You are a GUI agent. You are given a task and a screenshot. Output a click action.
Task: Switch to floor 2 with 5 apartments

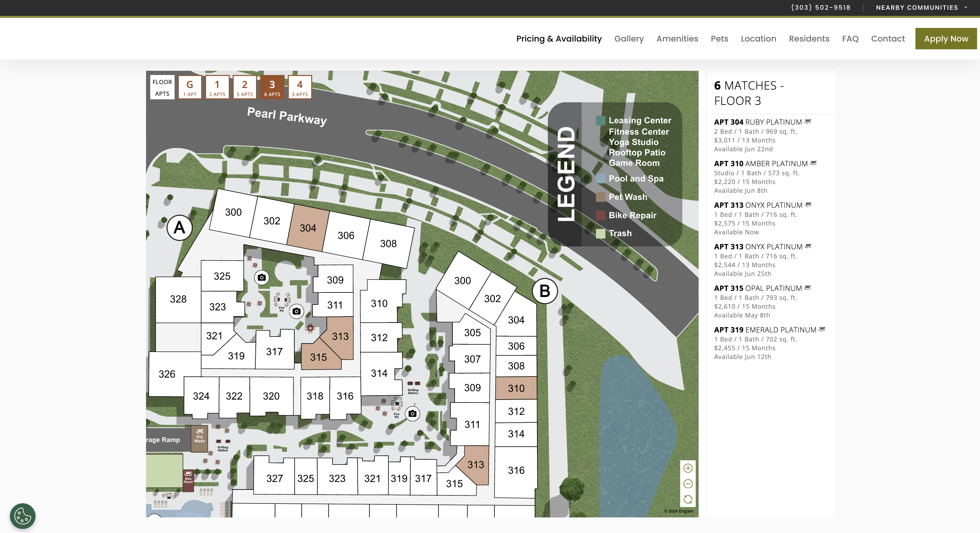[245, 88]
